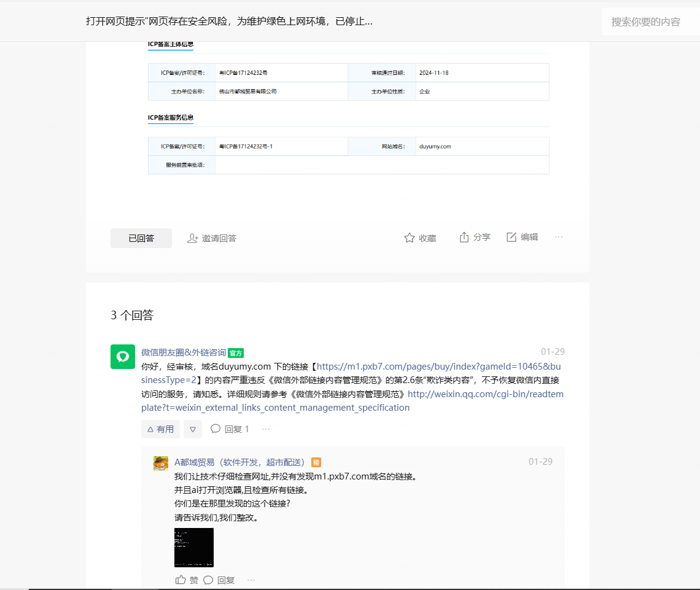Click the 回复 1 comment icon
The width and height of the screenshot is (700, 590).
tap(216, 429)
